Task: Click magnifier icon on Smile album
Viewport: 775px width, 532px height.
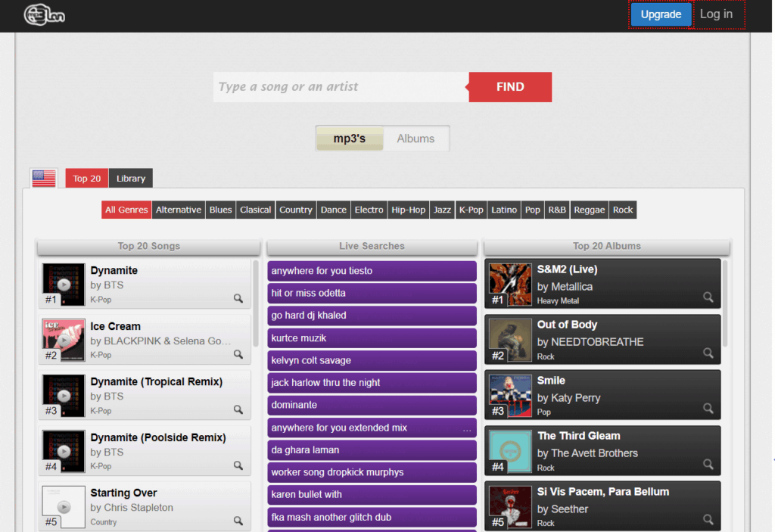Action: tap(708, 409)
